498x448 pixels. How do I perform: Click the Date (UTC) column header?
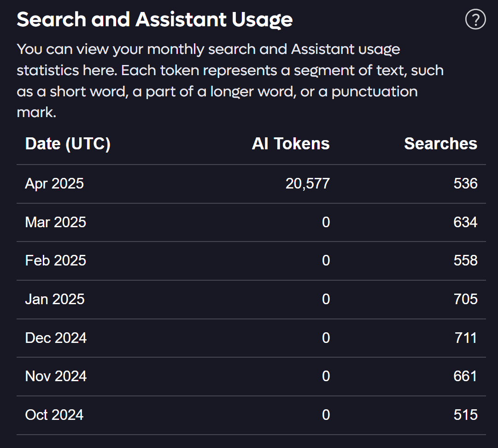click(68, 144)
